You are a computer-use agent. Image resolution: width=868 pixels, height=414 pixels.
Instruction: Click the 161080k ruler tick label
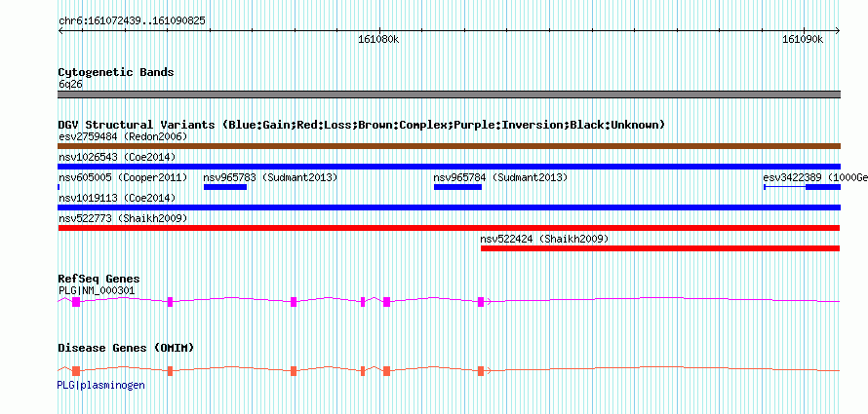378,39
